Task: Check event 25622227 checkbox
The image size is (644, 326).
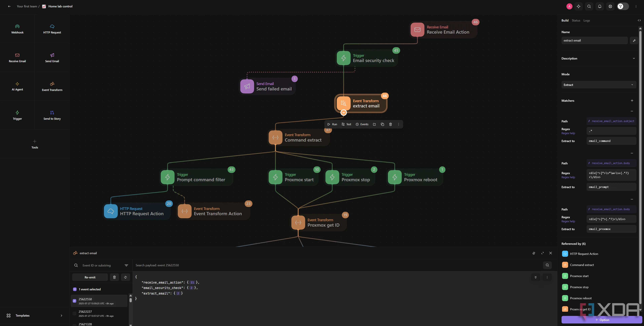Action: coord(75,313)
